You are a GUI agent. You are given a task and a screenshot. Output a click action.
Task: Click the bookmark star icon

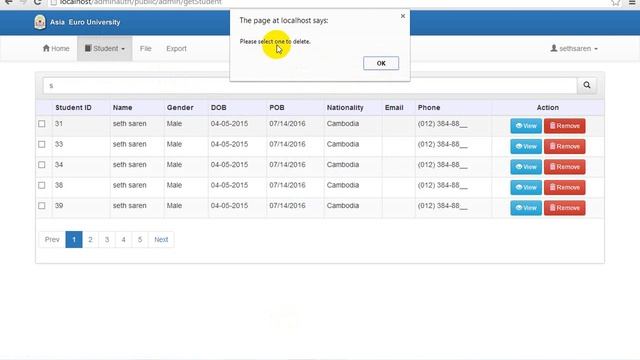pyautogui.click(x=616, y=2)
